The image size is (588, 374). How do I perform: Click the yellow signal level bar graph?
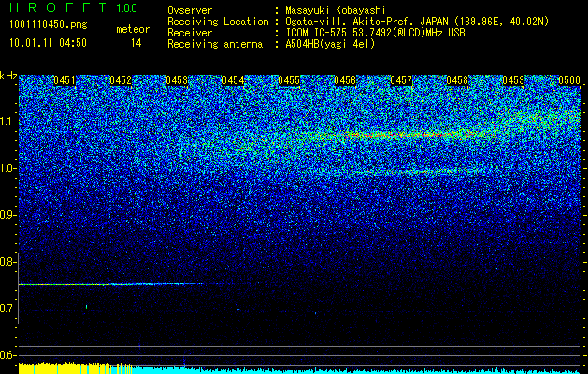point(75,368)
